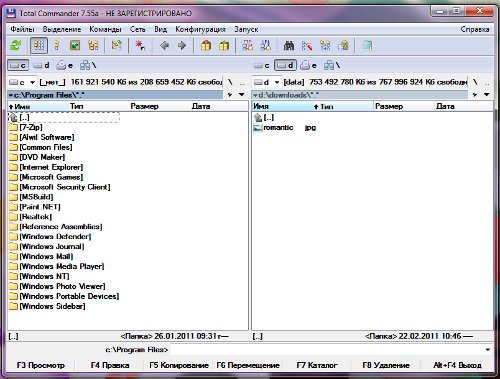Open left panel drive dropdown showing c
This screenshot has height=379, width=500.
pyautogui.click(x=22, y=82)
